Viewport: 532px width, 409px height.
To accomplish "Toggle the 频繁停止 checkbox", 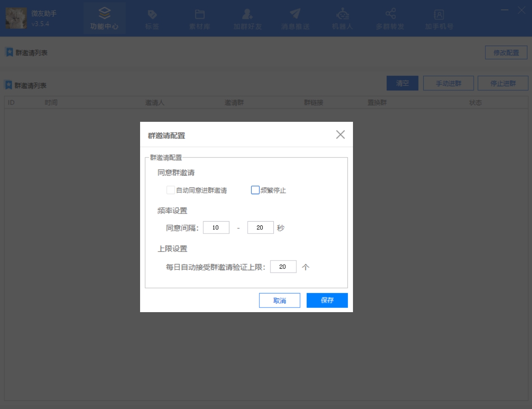I will (255, 190).
